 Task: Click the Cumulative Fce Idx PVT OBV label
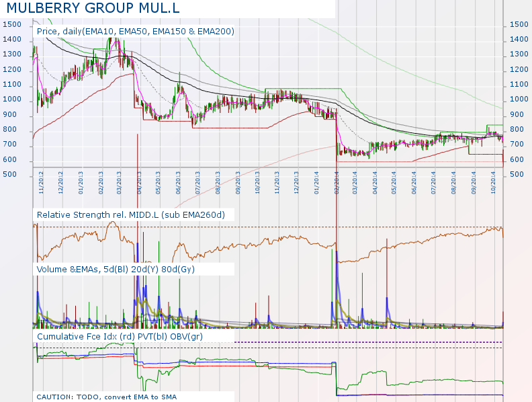(120, 337)
